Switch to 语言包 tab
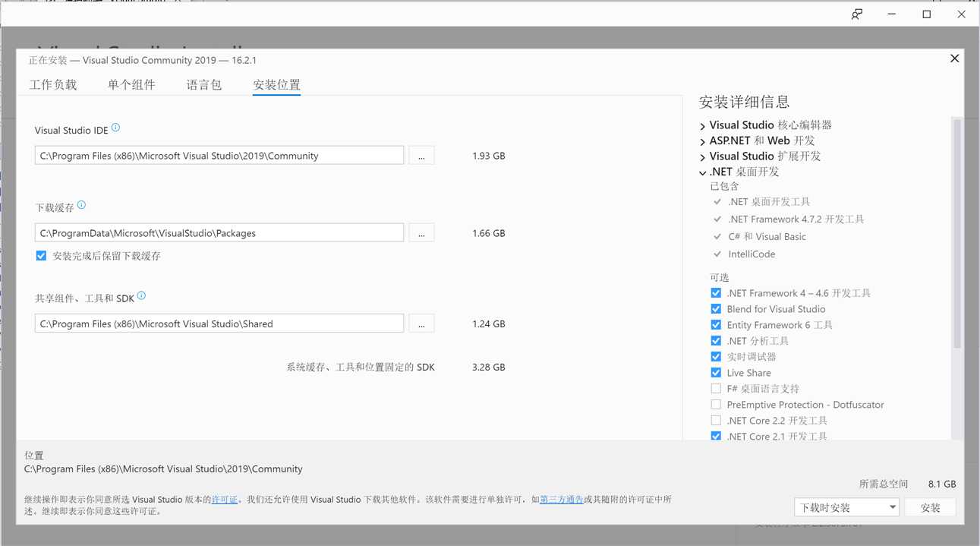Screen dimensions: 980x546 [204, 85]
